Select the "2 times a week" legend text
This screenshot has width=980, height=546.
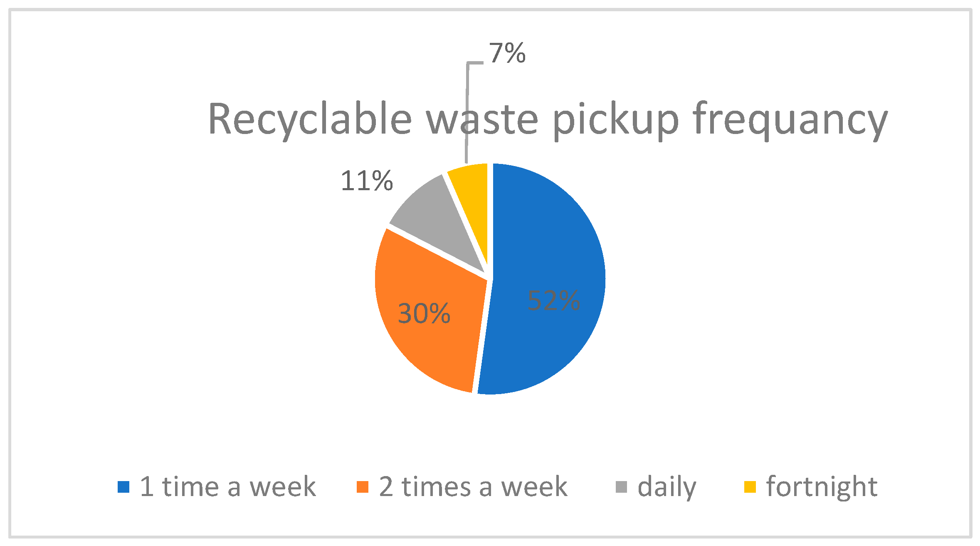coord(473,486)
